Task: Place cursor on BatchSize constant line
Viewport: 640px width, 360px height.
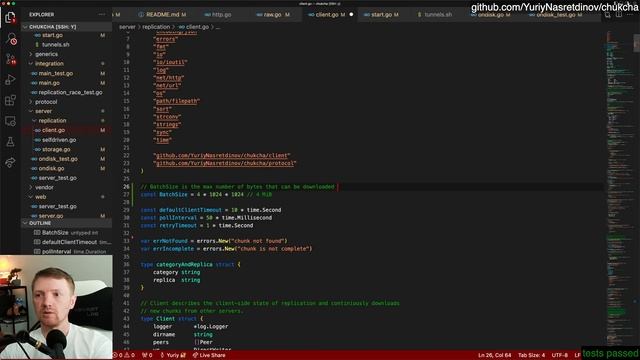Action: click(x=206, y=194)
